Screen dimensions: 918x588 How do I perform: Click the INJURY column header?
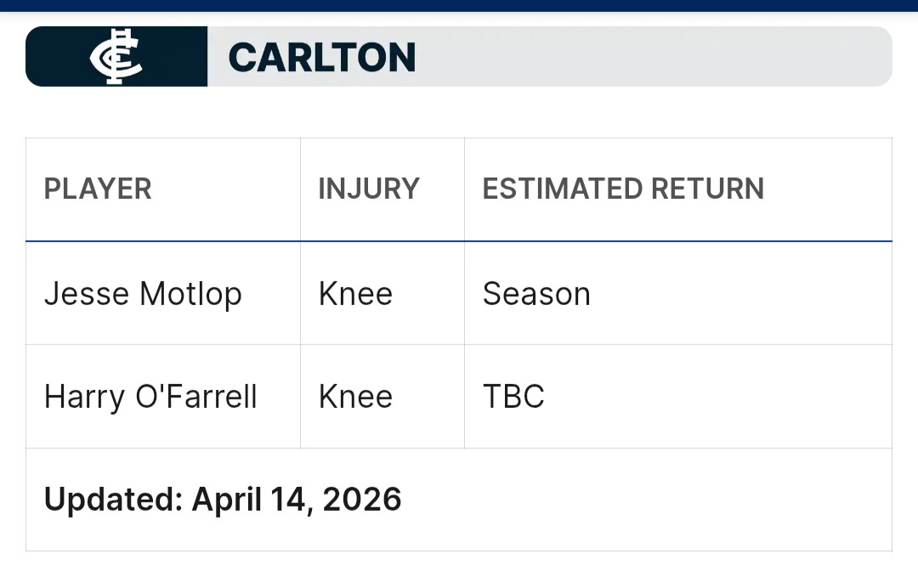tap(369, 189)
